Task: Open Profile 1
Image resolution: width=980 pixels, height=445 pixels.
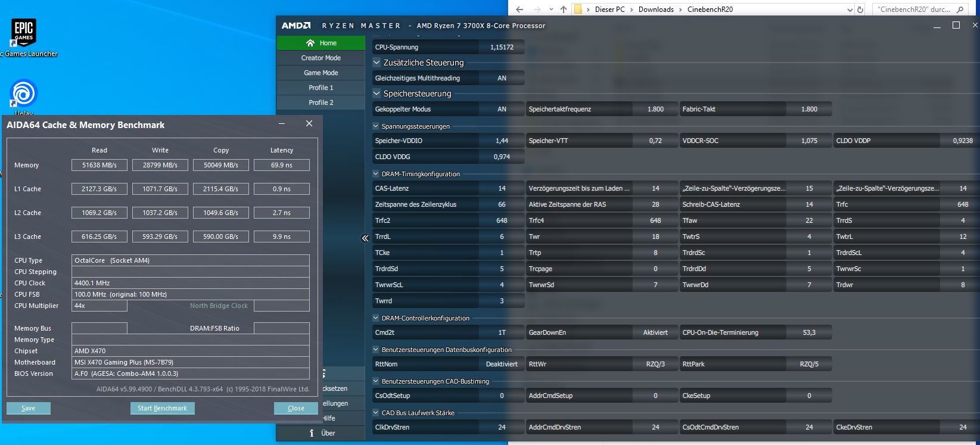Action: [321, 88]
